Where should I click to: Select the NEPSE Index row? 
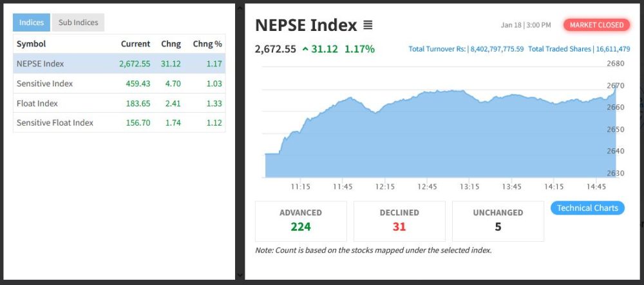(119, 64)
